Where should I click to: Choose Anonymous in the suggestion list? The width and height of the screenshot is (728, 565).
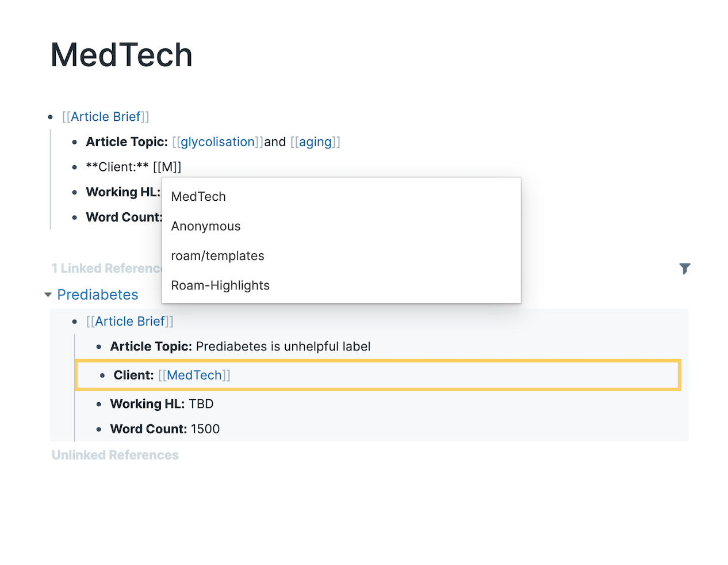click(206, 227)
